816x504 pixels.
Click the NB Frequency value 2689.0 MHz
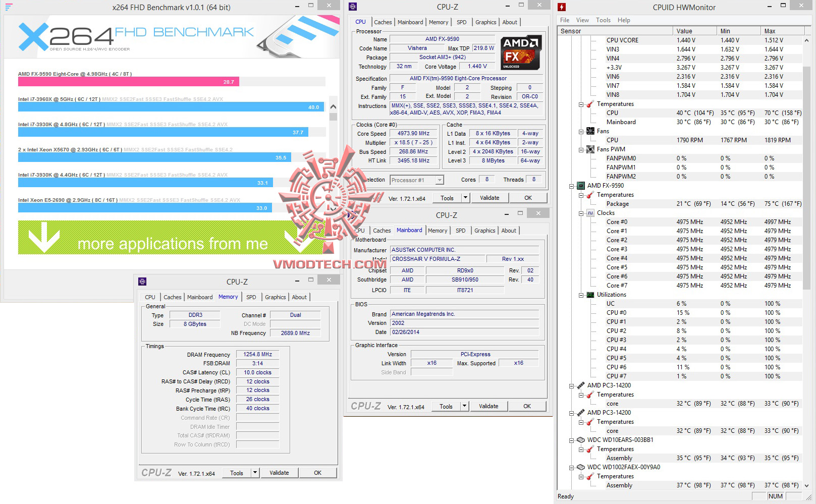pyautogui.click(x=296, y=333)
